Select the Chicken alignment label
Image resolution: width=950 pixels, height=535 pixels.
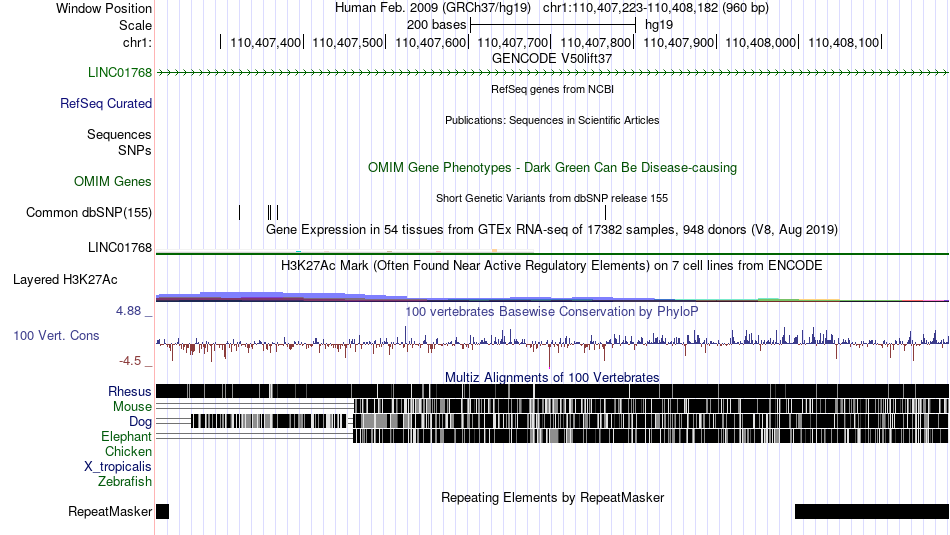(x=128, y=451)
